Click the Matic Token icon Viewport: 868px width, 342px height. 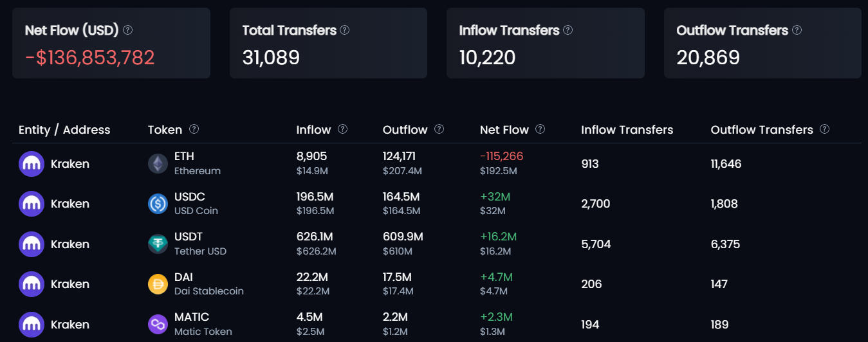tap(158, 325)
